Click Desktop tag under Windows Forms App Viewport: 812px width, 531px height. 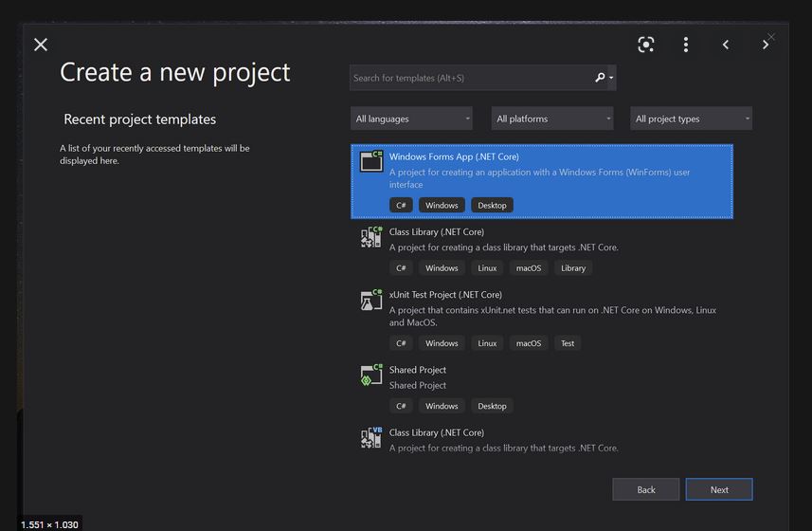click(x=492, y=205)
